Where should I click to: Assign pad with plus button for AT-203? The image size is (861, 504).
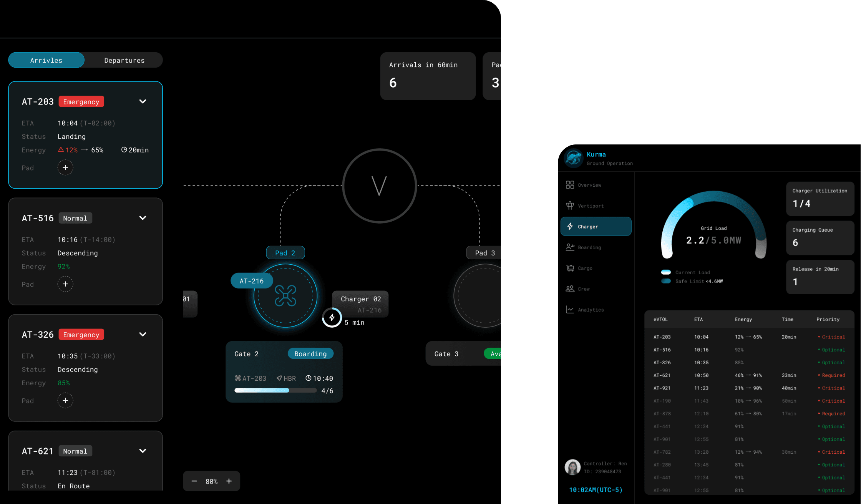65,167
